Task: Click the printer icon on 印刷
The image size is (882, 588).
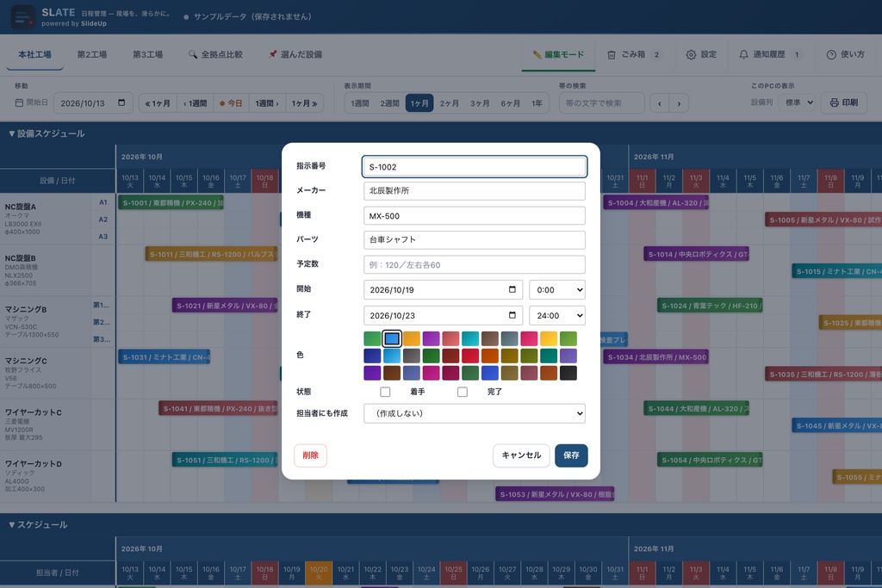Action: 834,102
